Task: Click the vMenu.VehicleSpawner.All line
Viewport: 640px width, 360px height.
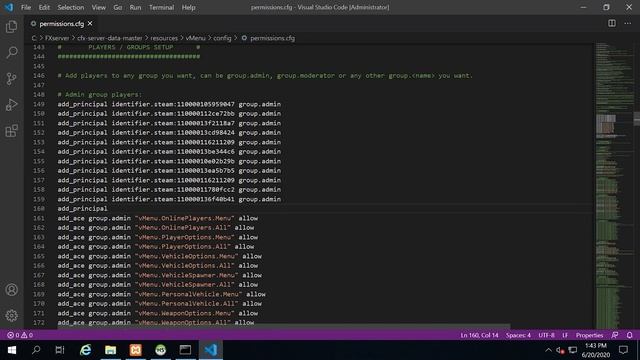Action: [x=158, y=284]
